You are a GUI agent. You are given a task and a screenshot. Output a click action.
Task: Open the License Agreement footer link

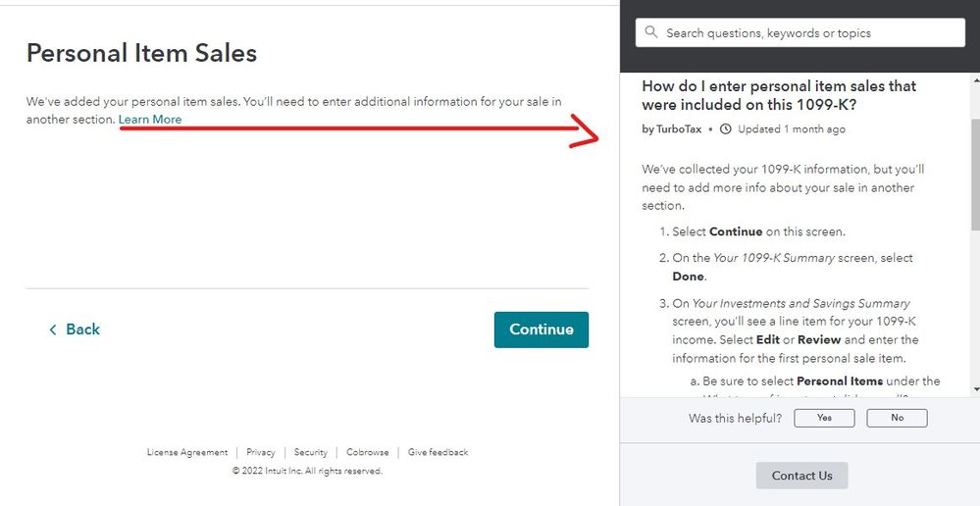pyautogui.click(x=186, y=452)
